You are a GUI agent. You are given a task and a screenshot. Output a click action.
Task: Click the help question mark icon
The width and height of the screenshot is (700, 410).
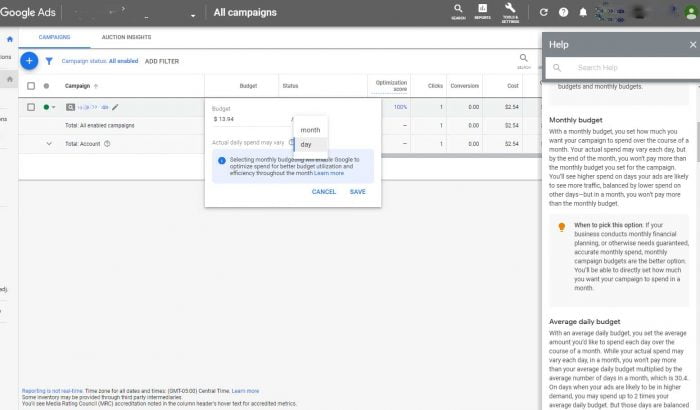click(x=564, y=13)
